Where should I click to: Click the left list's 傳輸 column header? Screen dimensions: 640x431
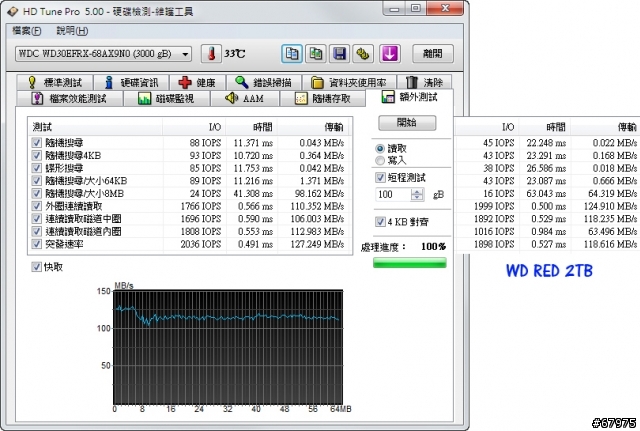[x=313, y=127]
